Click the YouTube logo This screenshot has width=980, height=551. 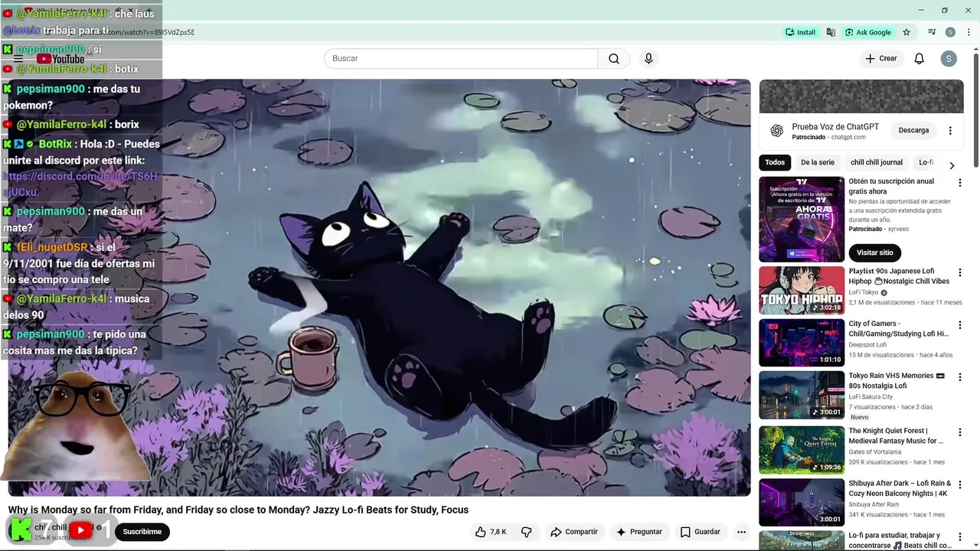pos(60,59)
